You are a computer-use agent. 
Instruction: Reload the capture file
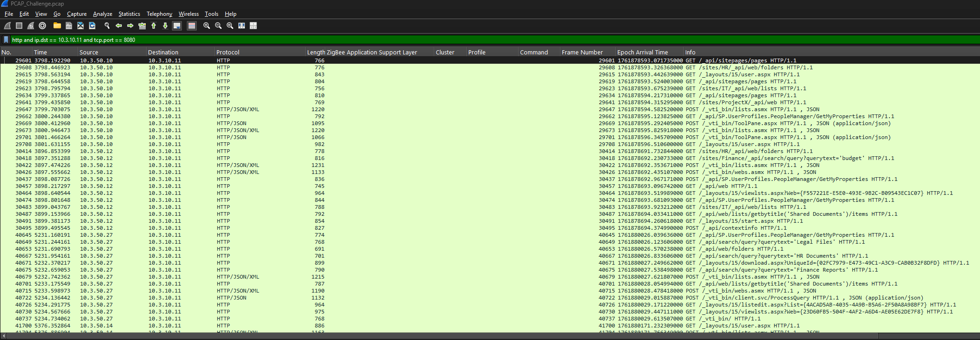click(92, 26)
